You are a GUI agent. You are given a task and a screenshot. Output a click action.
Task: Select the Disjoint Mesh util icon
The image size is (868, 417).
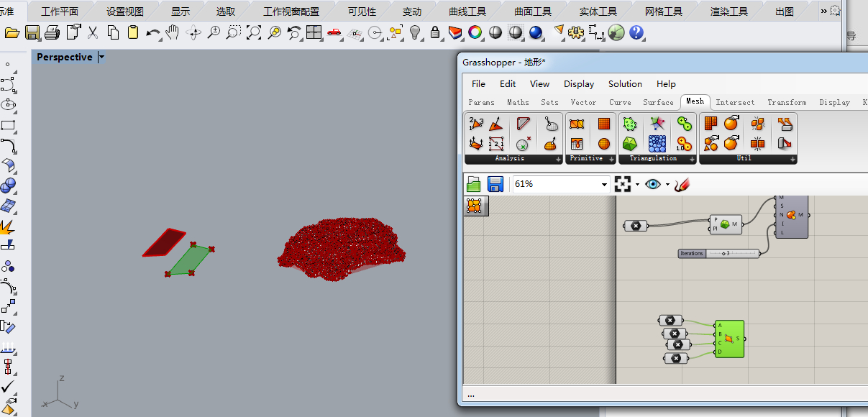(757, 124)
